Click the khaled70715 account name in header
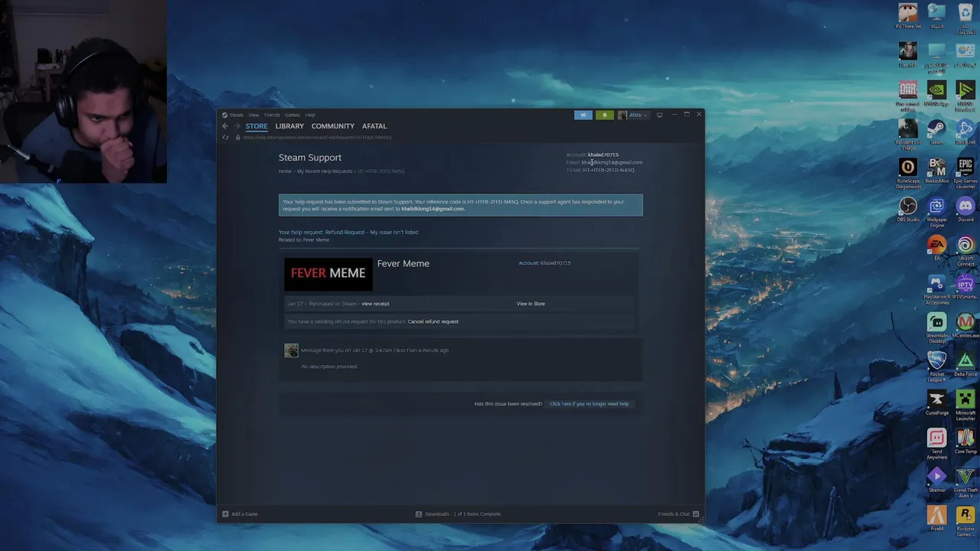This screenshot has width=980, height=551. (x=603, y=155)
